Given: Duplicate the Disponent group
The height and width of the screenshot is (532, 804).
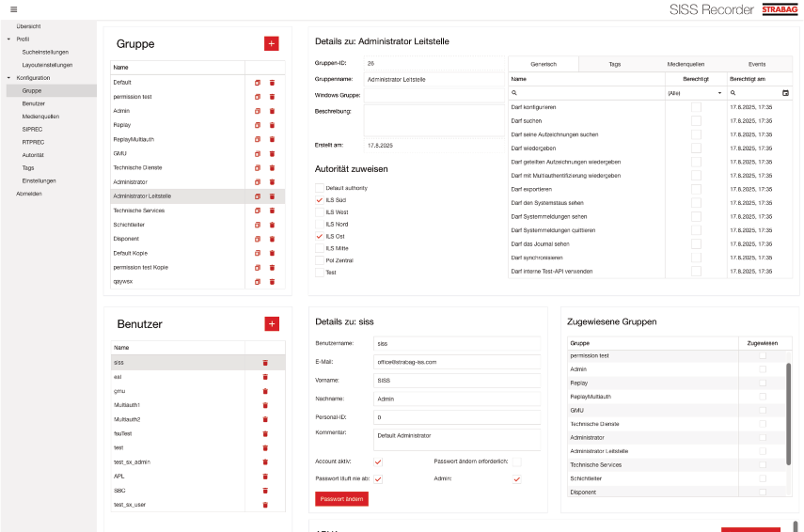Looking at the screenshot, I should click(258, 239).
